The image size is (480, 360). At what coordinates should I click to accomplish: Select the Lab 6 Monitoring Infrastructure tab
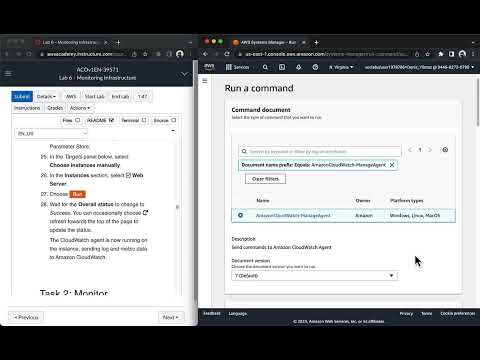[x=72, y=42]
